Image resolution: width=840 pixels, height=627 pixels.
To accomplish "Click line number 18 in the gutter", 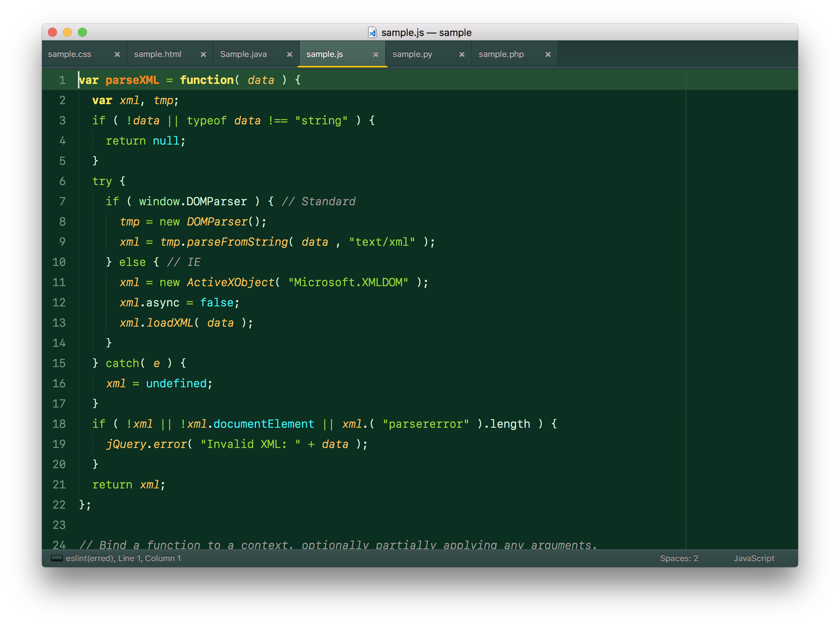I will pyautogui.click(x=59, y=424).
